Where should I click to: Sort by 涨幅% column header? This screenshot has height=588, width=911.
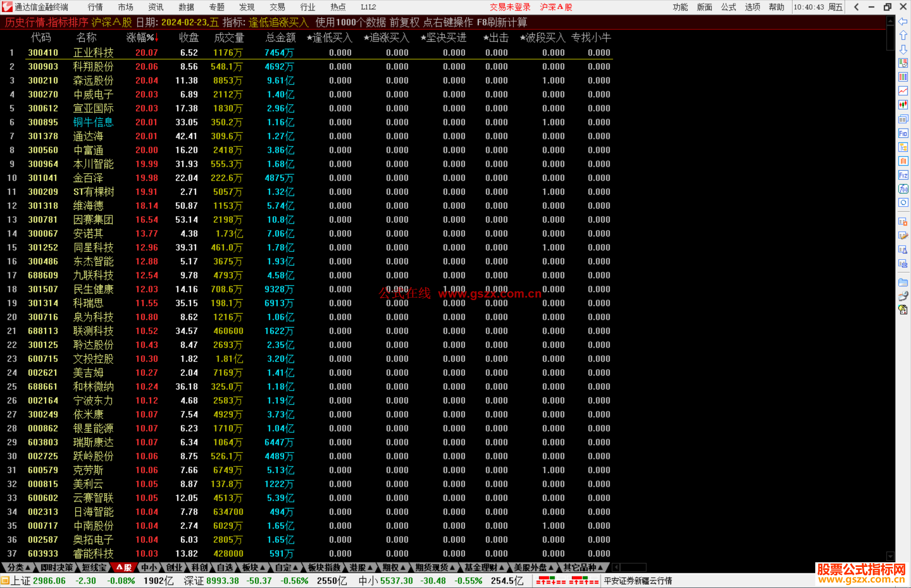(x=142, y=38)
